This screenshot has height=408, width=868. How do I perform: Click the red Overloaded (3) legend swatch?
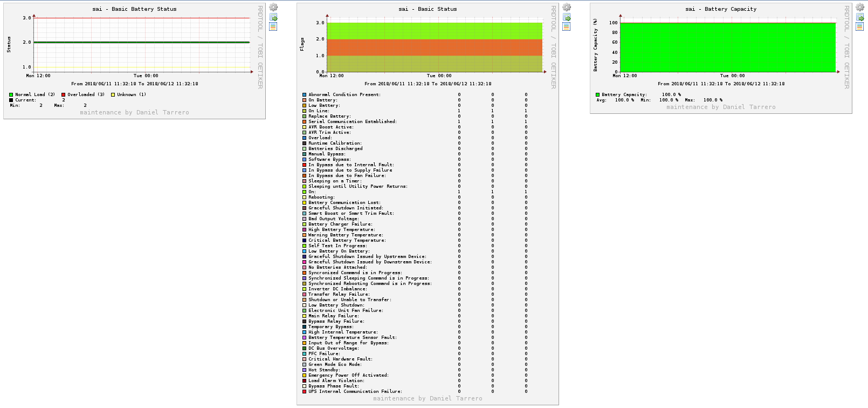click(63, 94)
